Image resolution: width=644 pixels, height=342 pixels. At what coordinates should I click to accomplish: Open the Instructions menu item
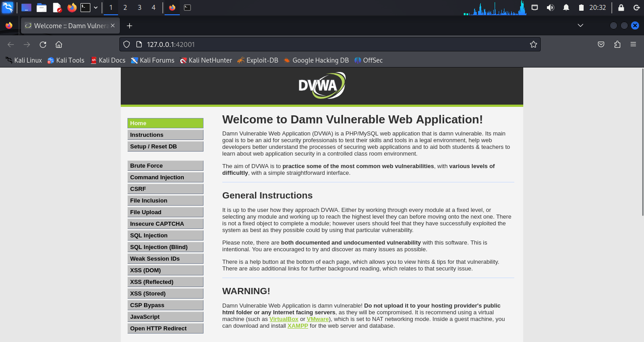[165, 135]
